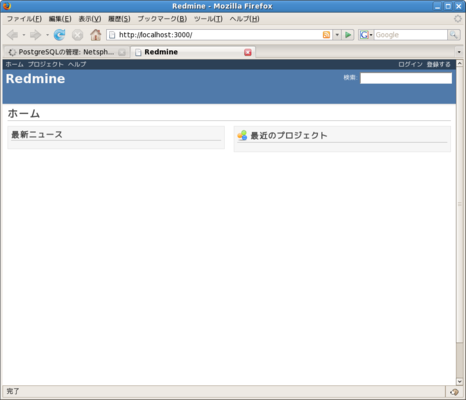Open the tab list dropdown arrow
Screen dimensions: 466x400
(459, 52)
